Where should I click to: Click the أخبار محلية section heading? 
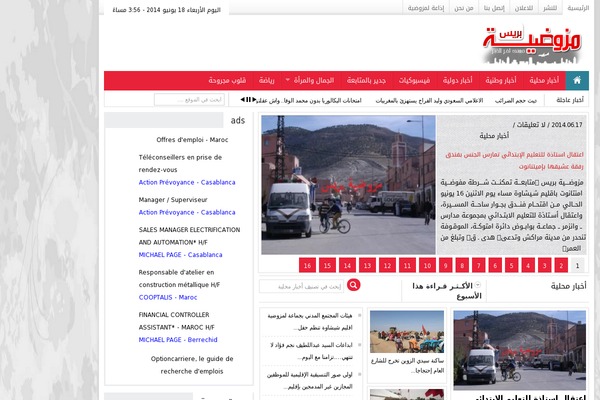coord(568,286)
